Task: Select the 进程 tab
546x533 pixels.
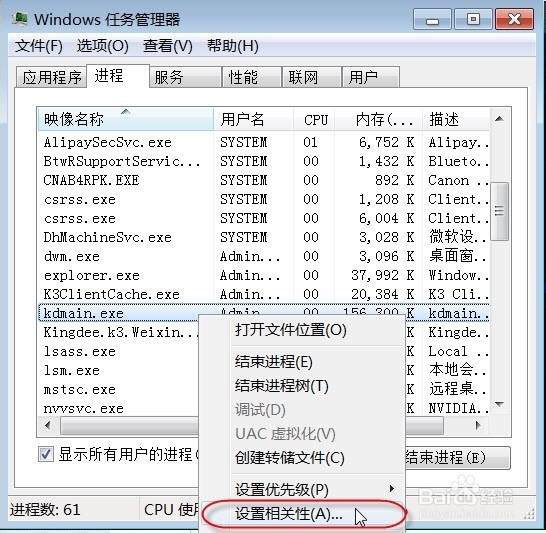Action: [118, 76]
